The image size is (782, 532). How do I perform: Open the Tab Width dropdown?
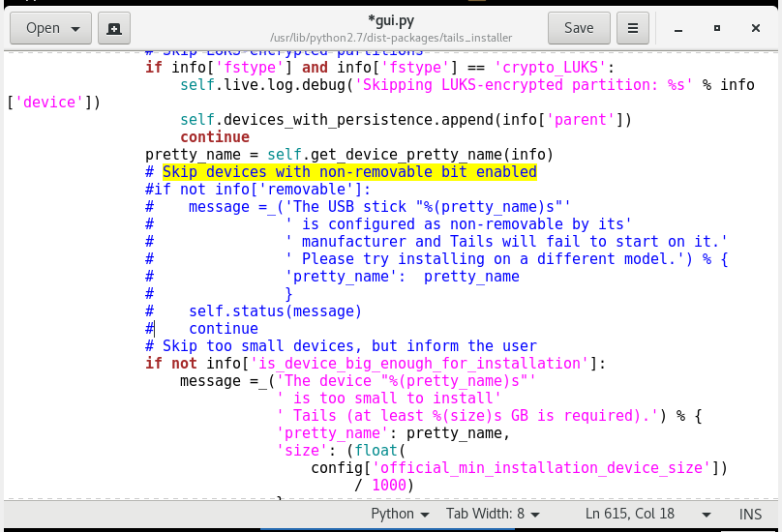(493, 515)
